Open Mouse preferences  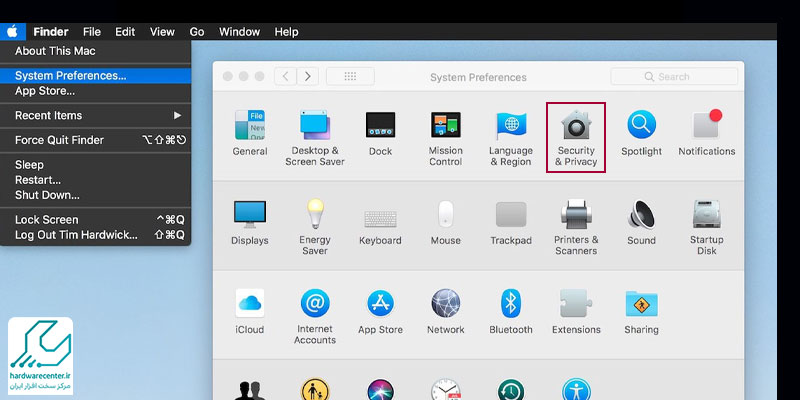pos(445,222)
